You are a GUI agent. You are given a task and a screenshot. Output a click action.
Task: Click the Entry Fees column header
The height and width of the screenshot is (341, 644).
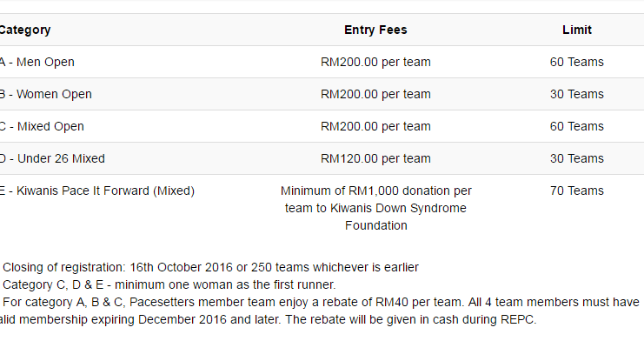(375, 30)
